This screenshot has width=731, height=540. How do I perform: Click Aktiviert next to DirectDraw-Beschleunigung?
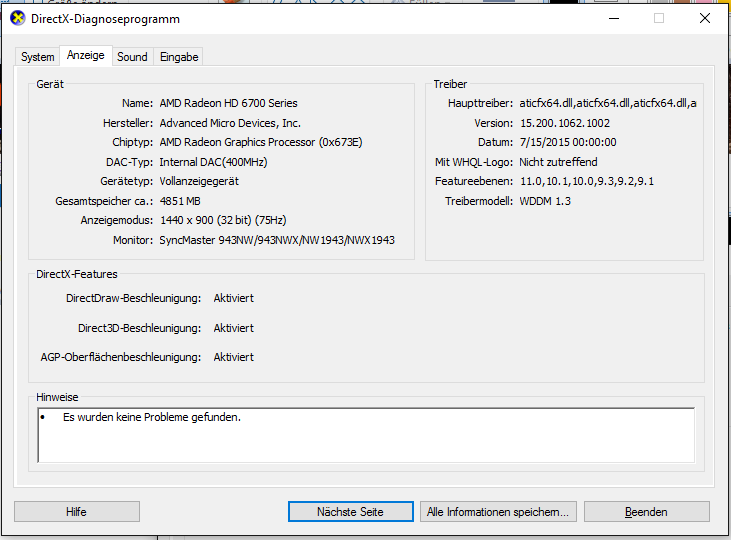[x=234, y=298]
